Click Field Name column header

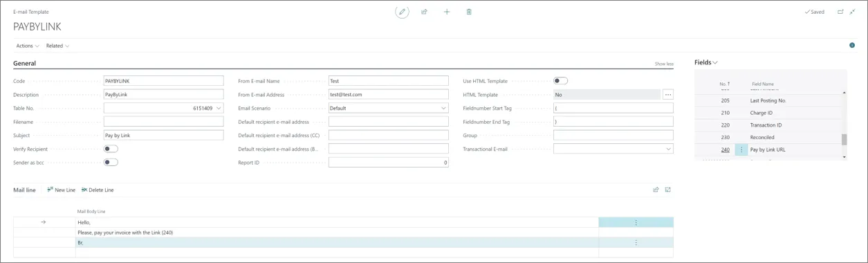[x=763, y=84]
